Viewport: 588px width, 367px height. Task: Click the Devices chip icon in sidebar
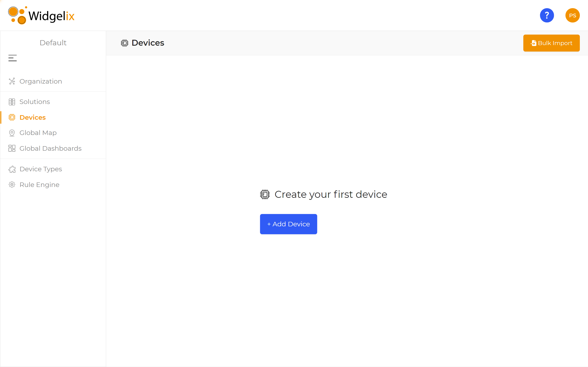click(12, 117)
